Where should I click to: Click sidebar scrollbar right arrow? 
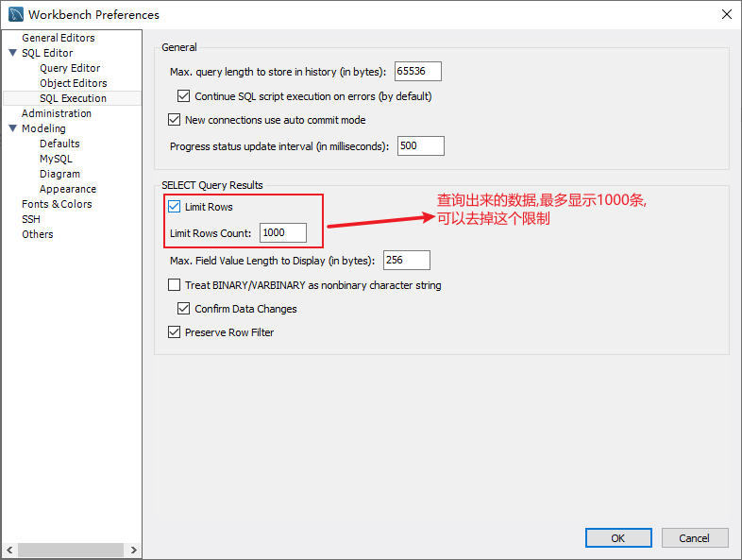(x=133, y=550)
